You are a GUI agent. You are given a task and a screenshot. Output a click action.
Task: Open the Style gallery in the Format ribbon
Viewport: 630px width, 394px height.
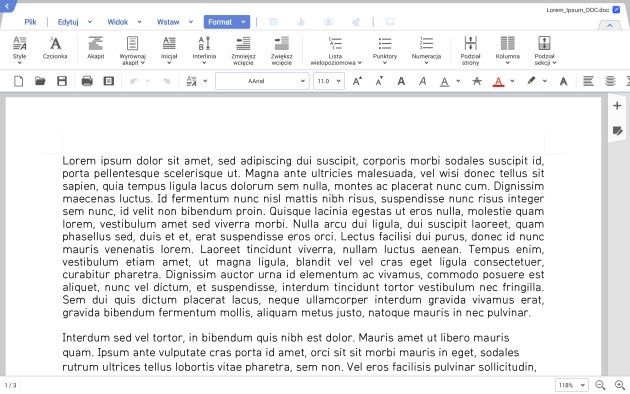(x=19, y=50)
